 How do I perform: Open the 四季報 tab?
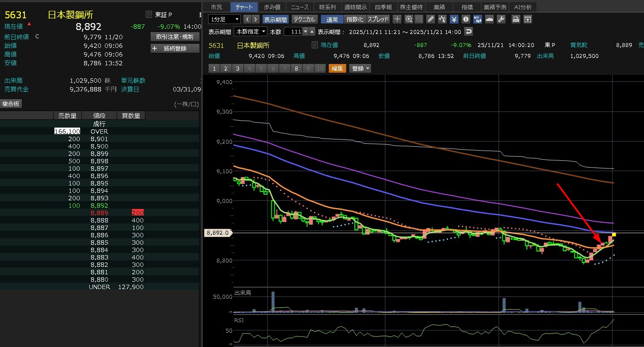[383, 7]
